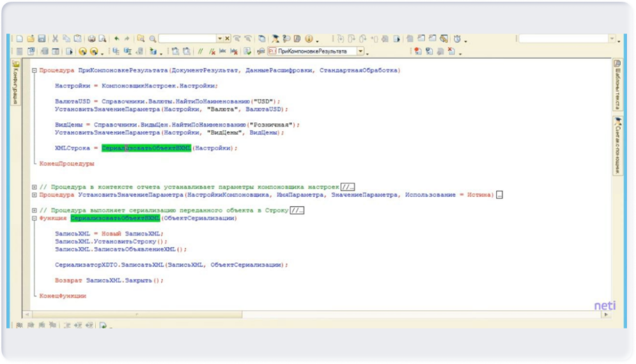
Task: Click the yellow Info icon in toolbar
Action: [x=309, y=39]
